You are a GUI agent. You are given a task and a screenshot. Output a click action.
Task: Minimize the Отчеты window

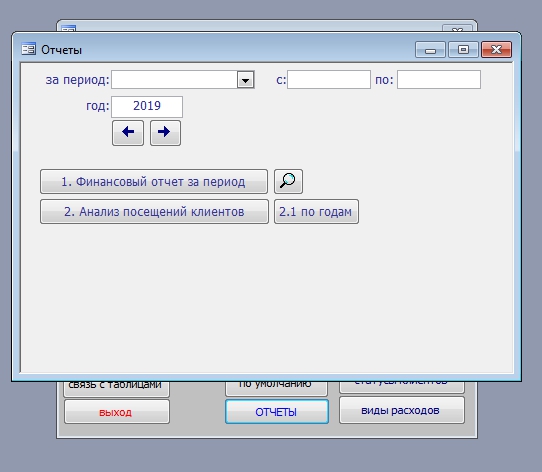tap(430, 49)
